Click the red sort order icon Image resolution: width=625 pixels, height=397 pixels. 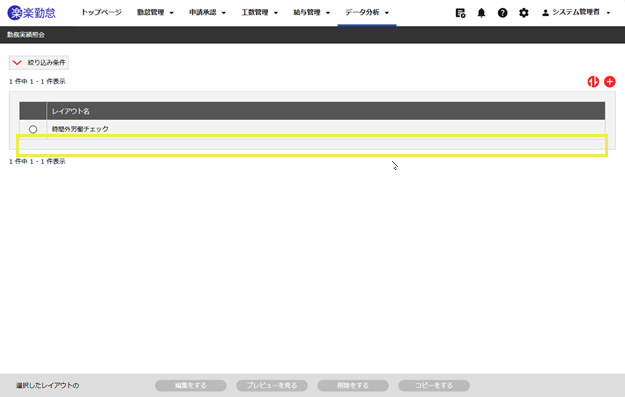coord(593,82)
